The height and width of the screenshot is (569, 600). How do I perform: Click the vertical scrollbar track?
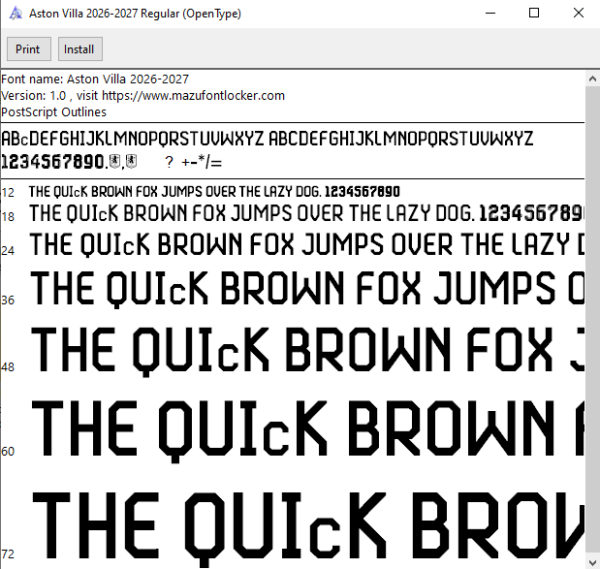tap(592, 320)
